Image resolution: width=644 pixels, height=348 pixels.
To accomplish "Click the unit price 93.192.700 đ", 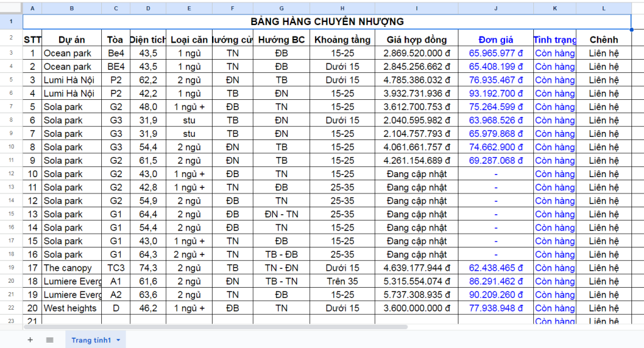I will 496,94.
